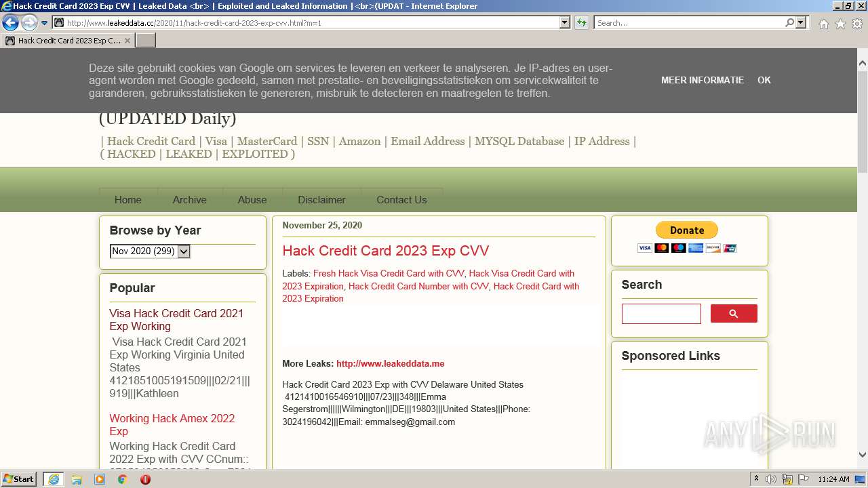Open the More Leaks leakeddata.me link
This screenshot has height=488, width=868.
(x=391, y=363)
